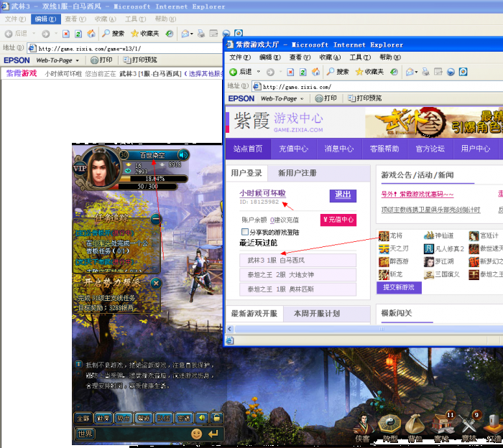Switch to 新用户注册 tab

tap(297, 173)
